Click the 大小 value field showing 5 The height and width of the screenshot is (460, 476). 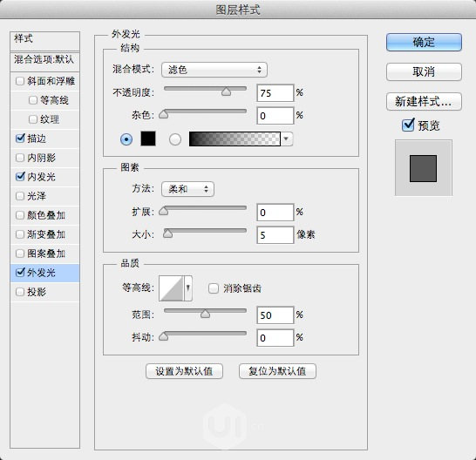[275, 235]
